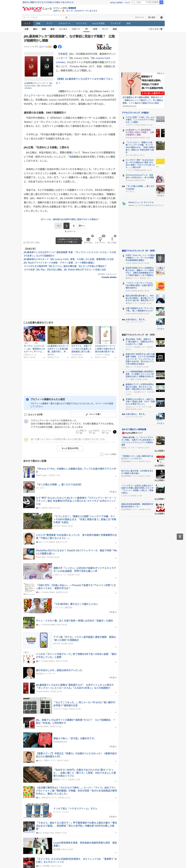This screenshot has height=868, width=186.
Task: Submit the keyword search magnifier icon
Action: click(x=66, y=18)
